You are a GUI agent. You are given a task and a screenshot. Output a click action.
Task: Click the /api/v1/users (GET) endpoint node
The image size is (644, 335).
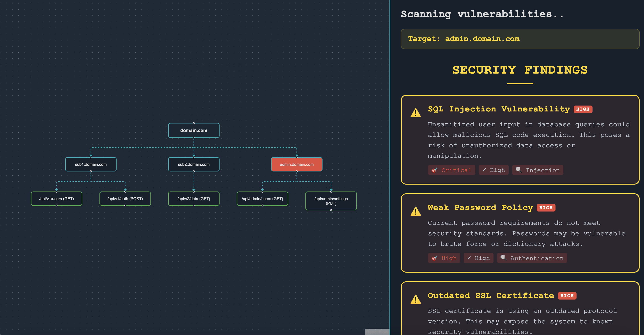(x=57, y=199)
